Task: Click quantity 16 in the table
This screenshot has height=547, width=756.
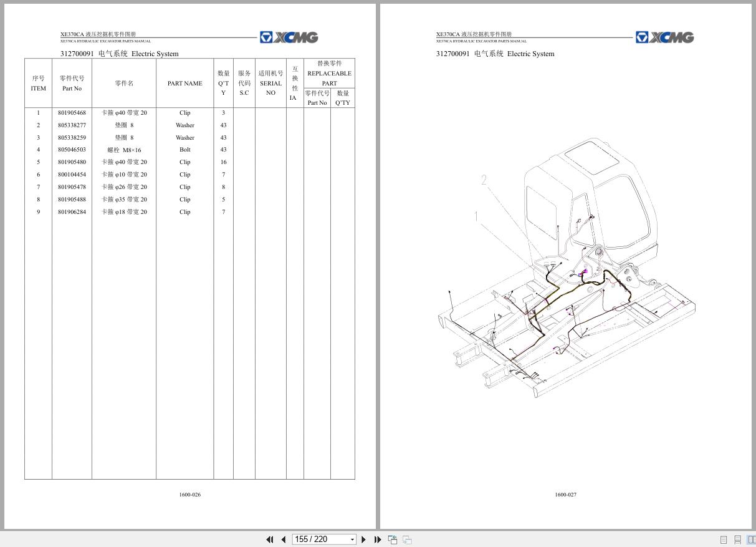Action: [x=223, y=162]
